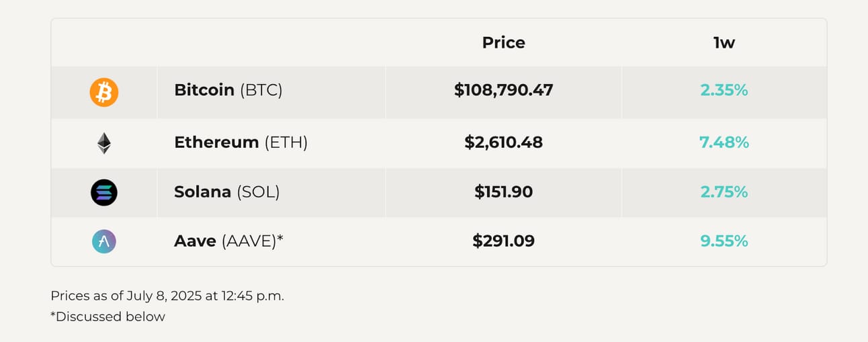
Task: Click Solana price $151.90
Action: [x=504, y=191]
